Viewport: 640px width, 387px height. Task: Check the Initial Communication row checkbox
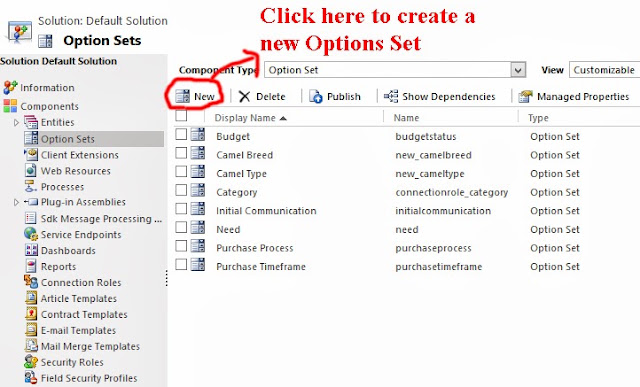[x=181, y=209]
